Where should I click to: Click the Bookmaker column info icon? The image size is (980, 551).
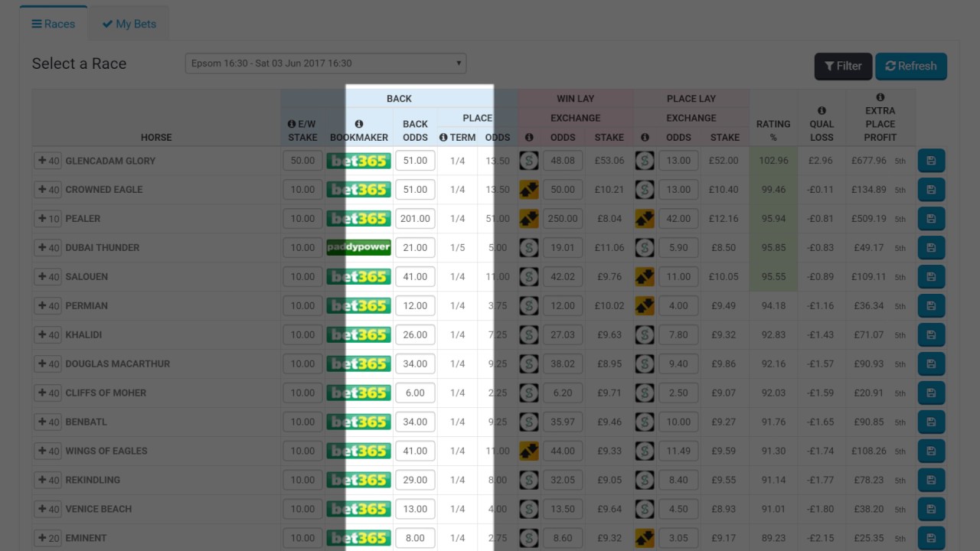[x=359, y=124]
